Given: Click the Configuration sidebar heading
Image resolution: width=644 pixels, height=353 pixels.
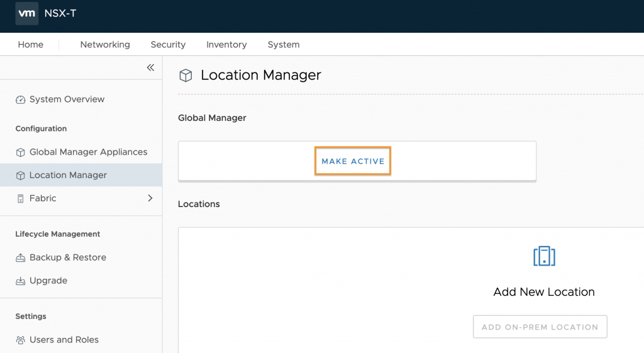Looking at the screenshot, I should [x=41, y=128].
